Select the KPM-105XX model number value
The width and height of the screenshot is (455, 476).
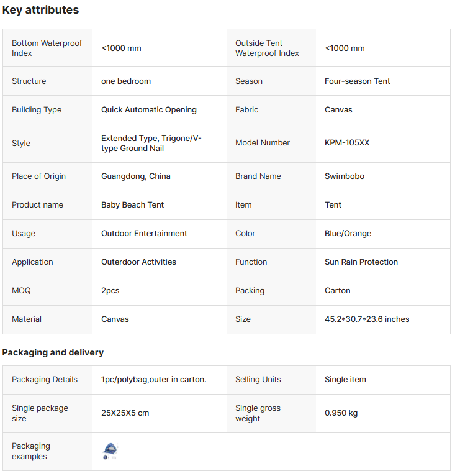(347, 143)
